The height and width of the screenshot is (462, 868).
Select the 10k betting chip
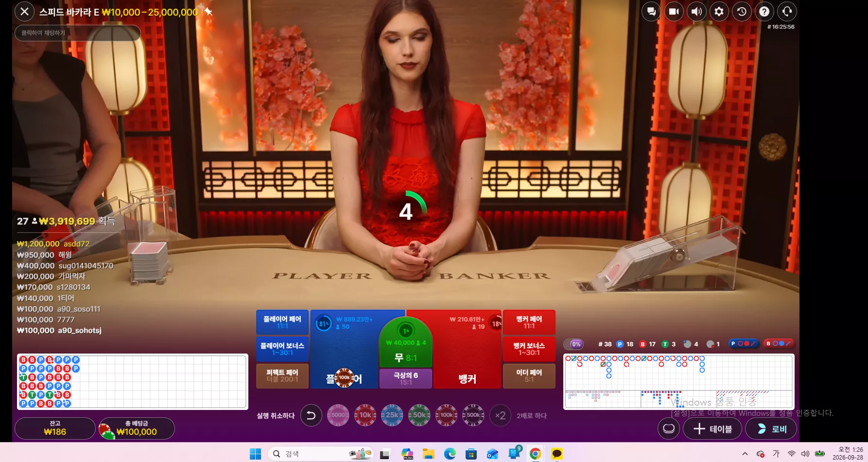click(x=365, y=415)
